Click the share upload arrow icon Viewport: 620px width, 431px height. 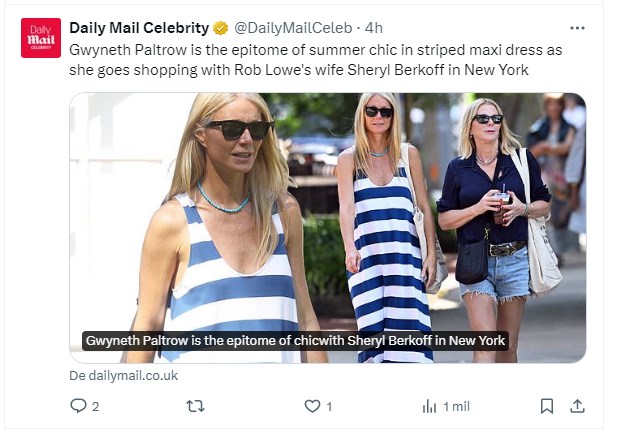tap(577, 406)
